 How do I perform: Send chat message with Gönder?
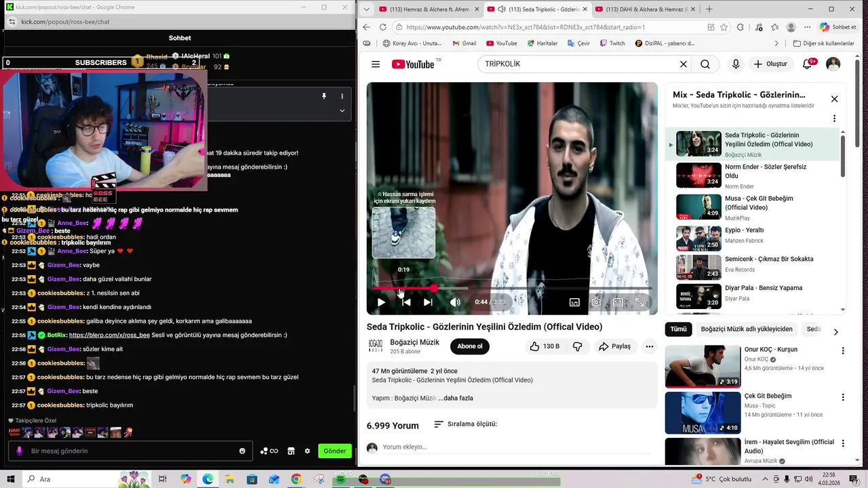334,451
